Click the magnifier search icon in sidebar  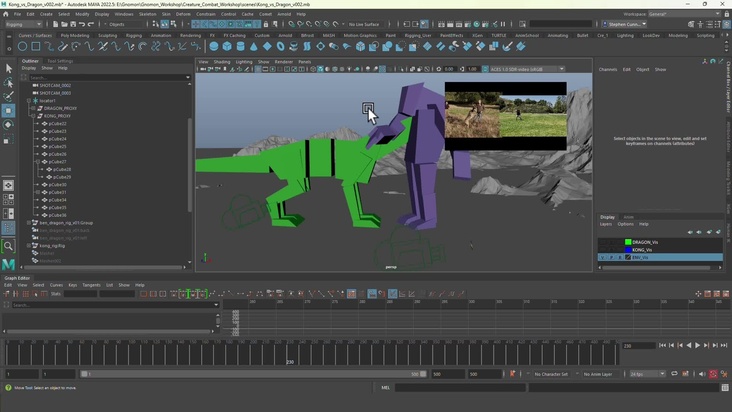(8, 246)
